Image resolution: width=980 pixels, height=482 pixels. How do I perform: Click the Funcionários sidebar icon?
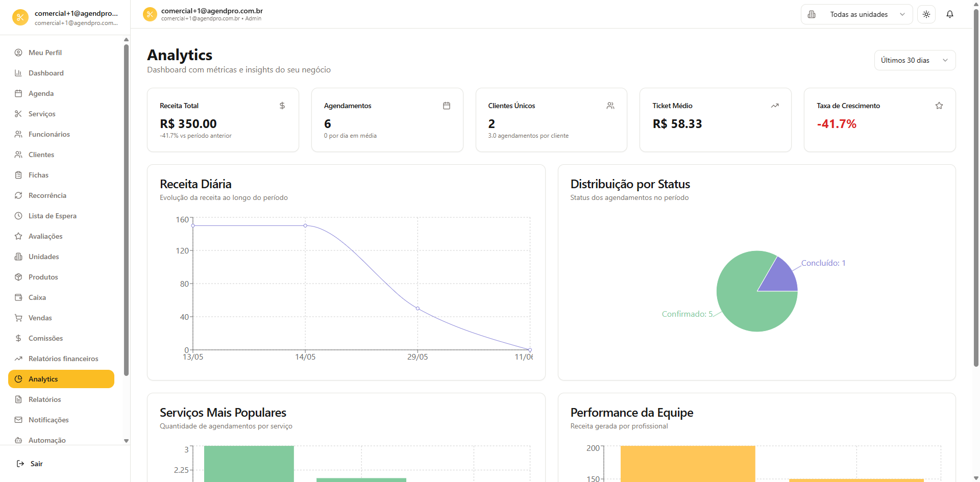tap(18, 134)
